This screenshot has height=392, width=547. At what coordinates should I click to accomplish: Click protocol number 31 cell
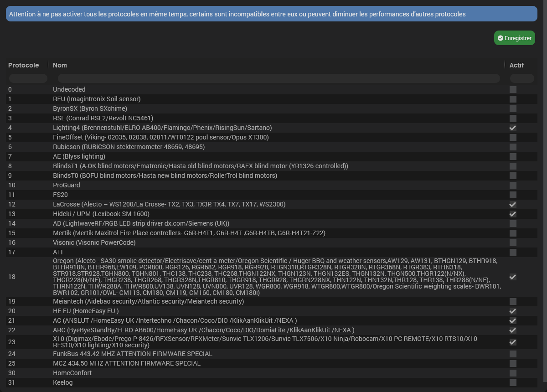point(12,382)
